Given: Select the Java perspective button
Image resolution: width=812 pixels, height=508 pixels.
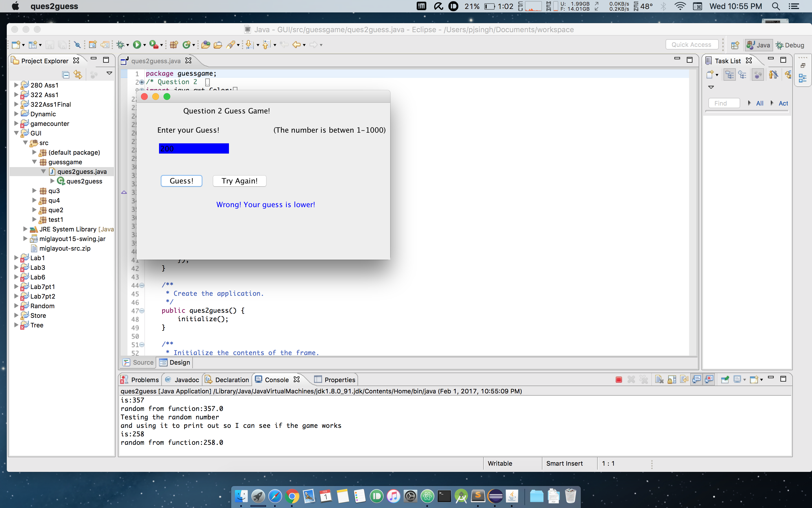Looking at the screenshot, I should tap(759, 45).
